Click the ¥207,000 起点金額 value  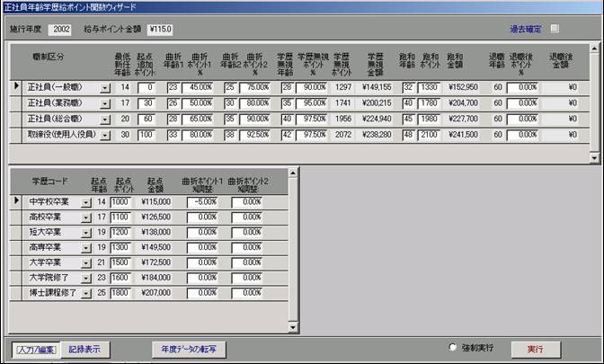[156, 293]
